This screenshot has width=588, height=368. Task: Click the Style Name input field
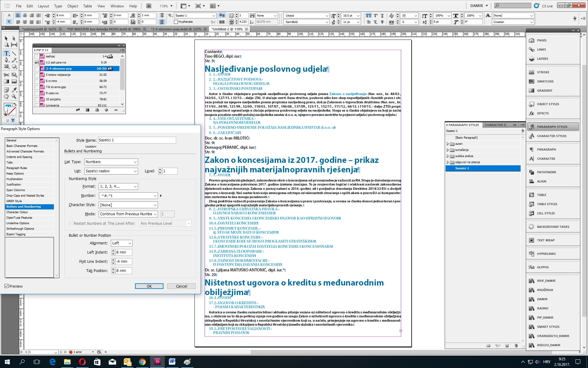pos(137,140)
